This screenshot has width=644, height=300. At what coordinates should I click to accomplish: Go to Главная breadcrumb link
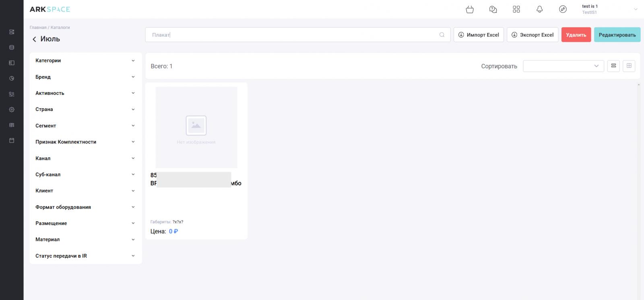click(38, 27)
